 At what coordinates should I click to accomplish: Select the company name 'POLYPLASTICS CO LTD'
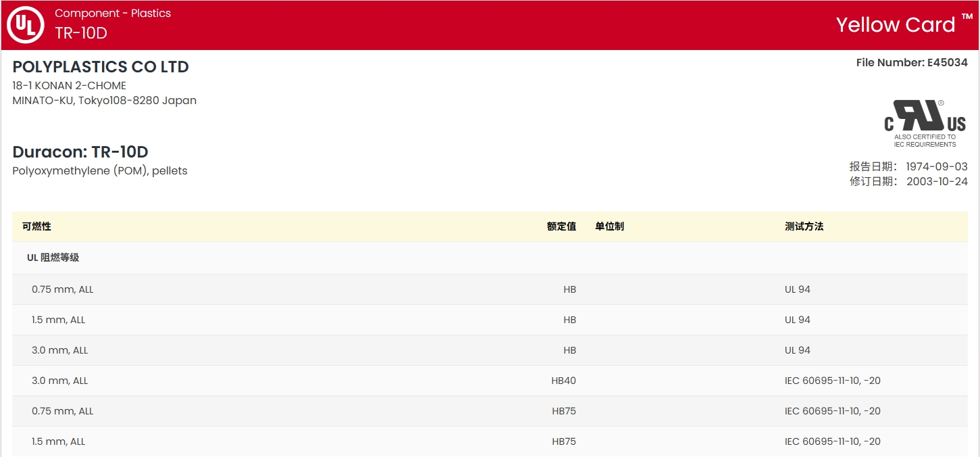101,67
